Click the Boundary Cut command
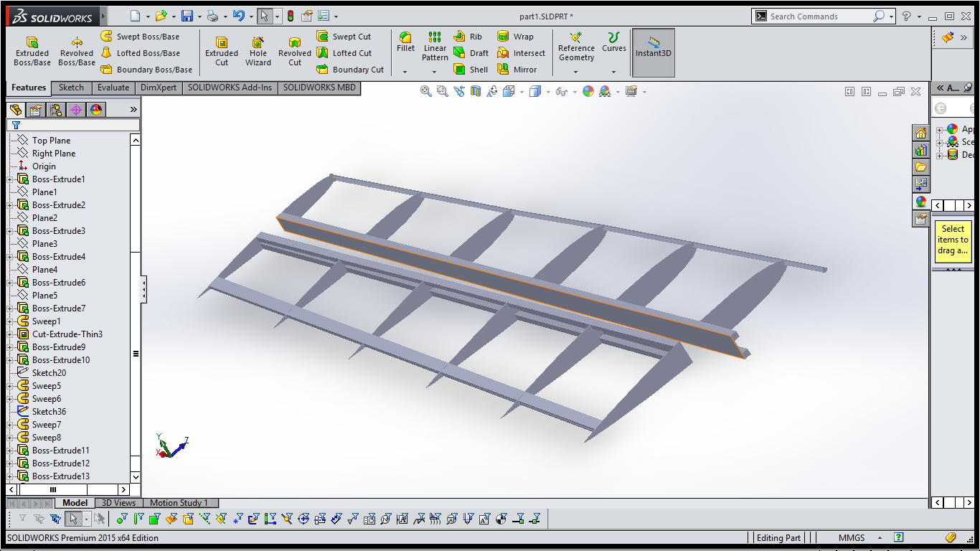The height and width of the screenshot is (551, 980). 350,70
